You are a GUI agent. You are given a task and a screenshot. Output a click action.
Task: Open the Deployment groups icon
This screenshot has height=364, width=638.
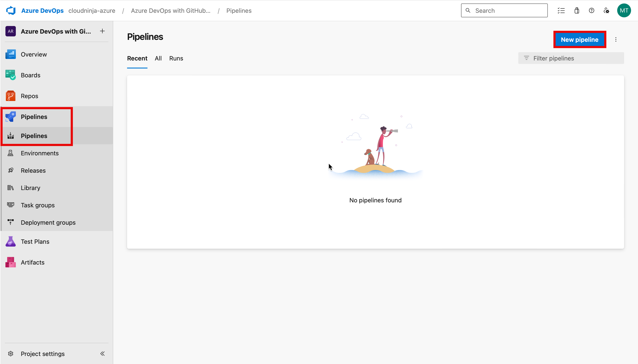(x=10, y=222)
